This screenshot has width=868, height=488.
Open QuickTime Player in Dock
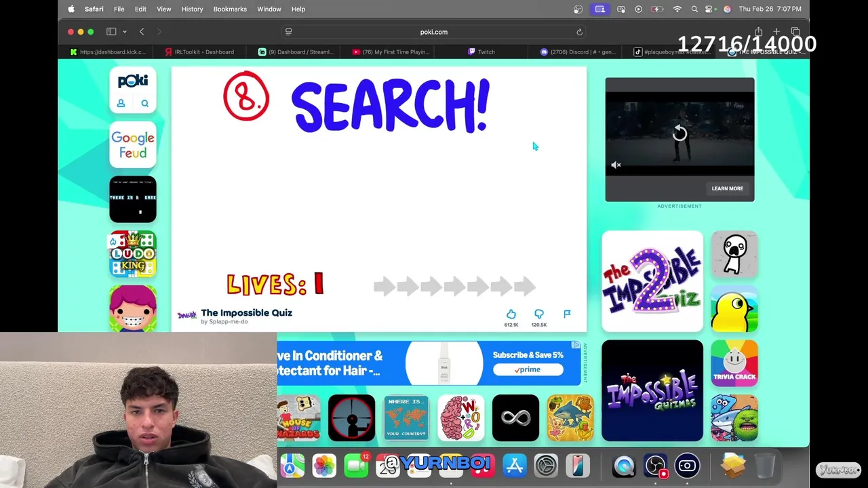point(624,466)
